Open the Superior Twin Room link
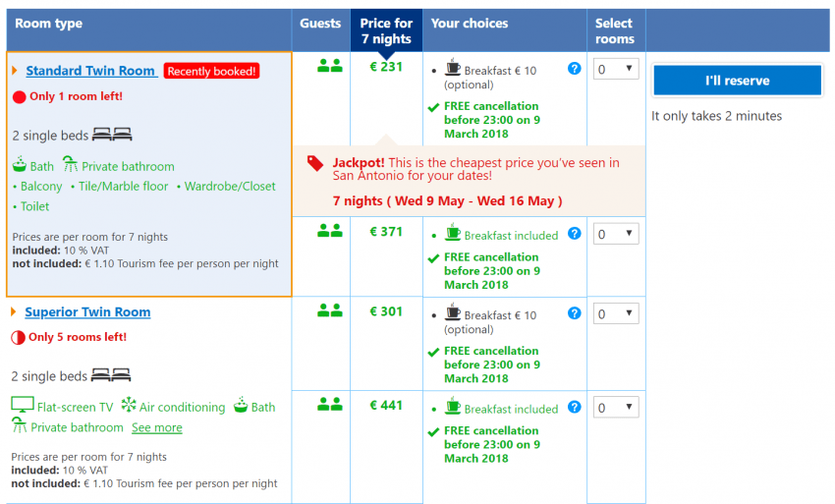835x504 pixels. [x=87, y=311]
